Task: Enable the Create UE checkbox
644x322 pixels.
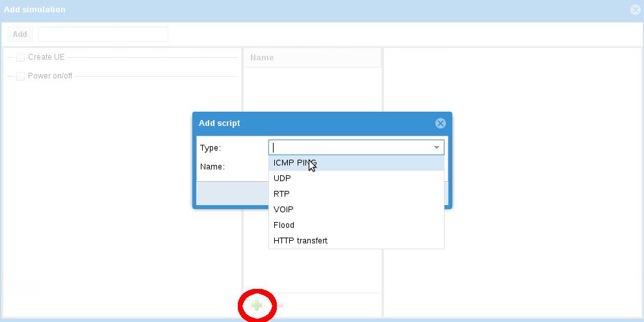Action: (x=21, y=57)
